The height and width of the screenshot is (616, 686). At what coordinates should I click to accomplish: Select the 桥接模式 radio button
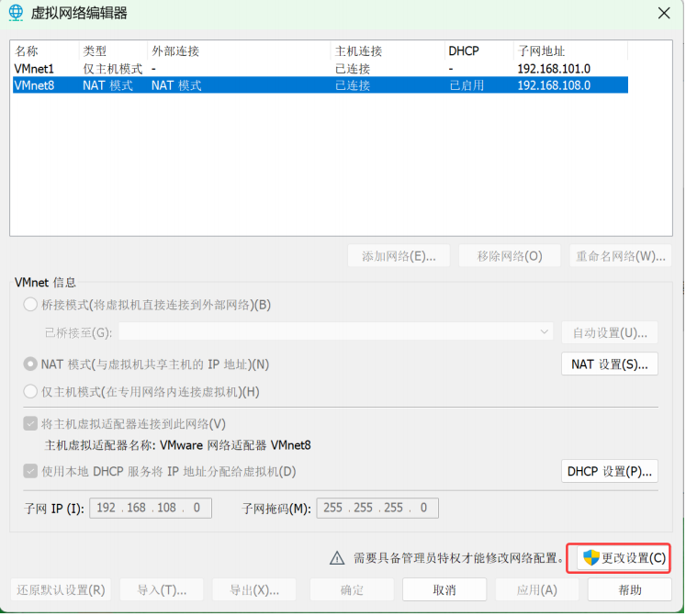[x=30, y=305]
